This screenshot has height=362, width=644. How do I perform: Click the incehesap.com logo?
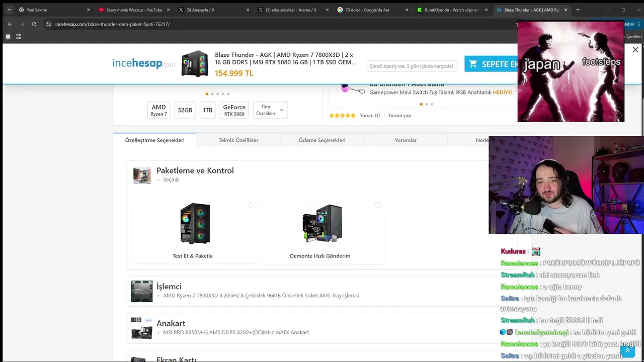pos(144,63)
